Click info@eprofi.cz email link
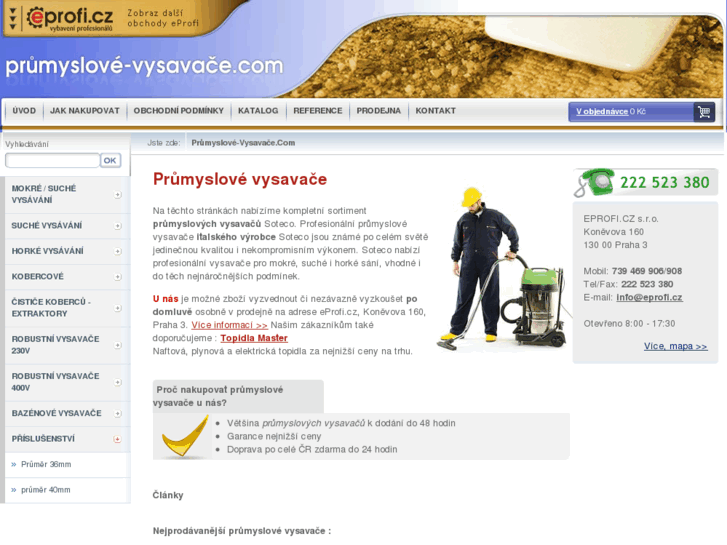727x545 pixels. [649, 297]
